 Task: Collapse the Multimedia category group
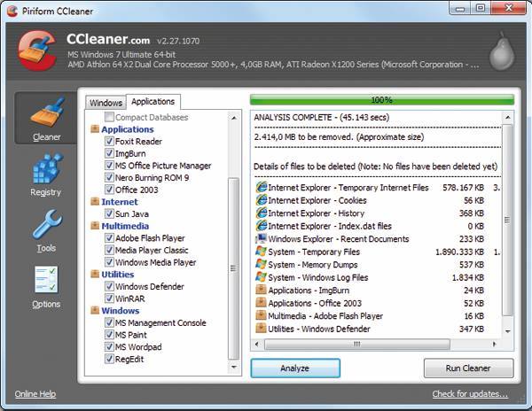(95, 226)
